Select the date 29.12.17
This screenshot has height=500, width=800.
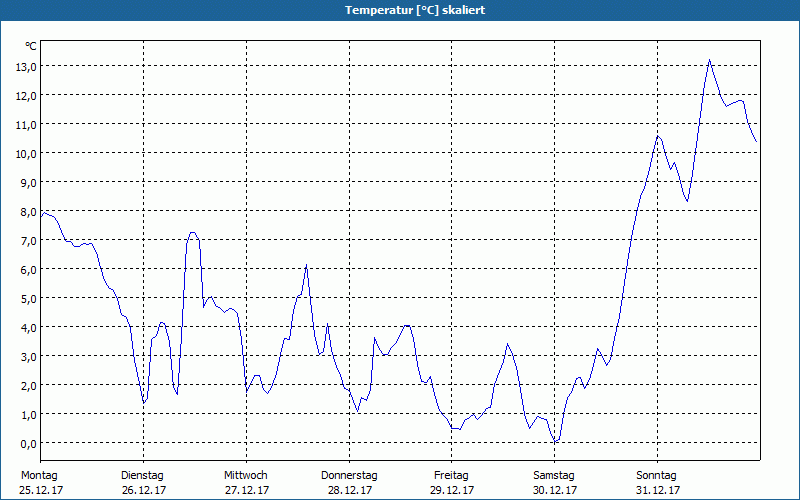tap(452, 490)
